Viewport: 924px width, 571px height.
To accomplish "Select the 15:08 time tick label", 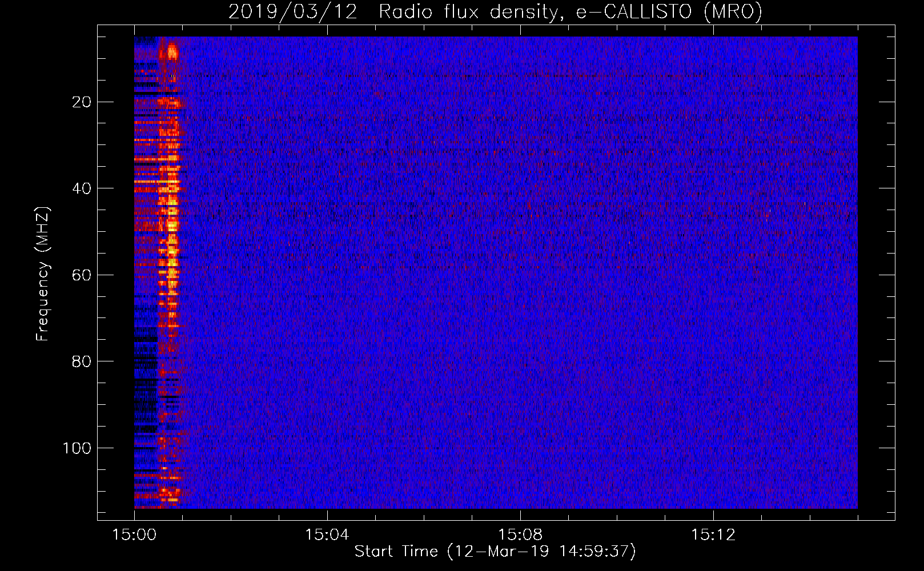I will [520, 535].
